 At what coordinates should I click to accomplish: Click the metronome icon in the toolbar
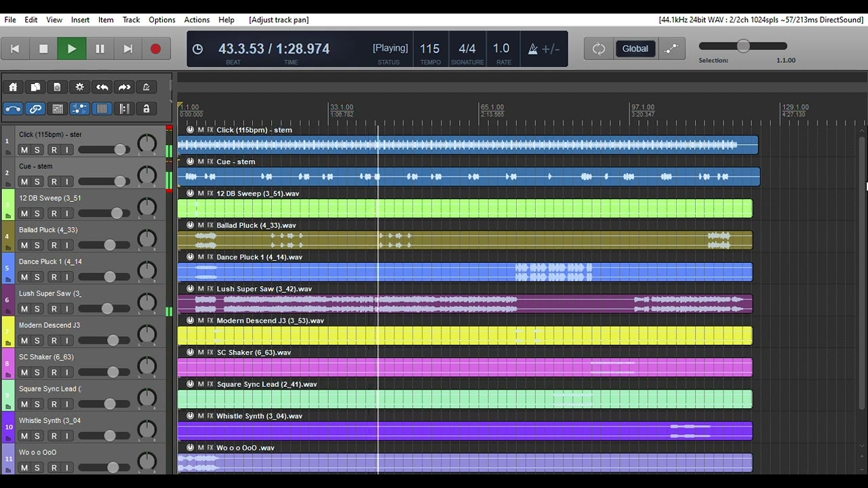point(146,87)
